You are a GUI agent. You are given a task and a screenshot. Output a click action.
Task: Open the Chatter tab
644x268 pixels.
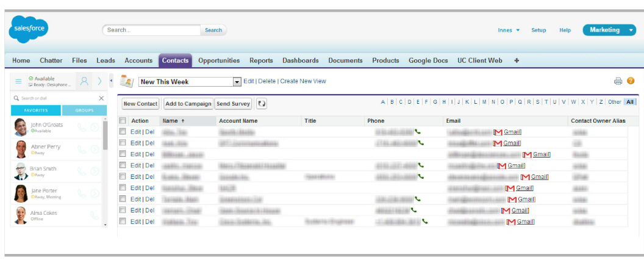tap(51, 60)
